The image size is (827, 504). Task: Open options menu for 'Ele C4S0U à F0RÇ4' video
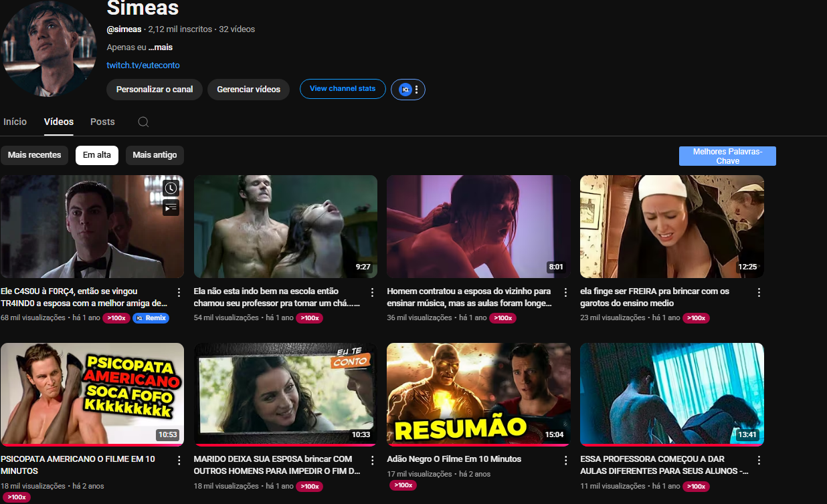pos(179,292)
